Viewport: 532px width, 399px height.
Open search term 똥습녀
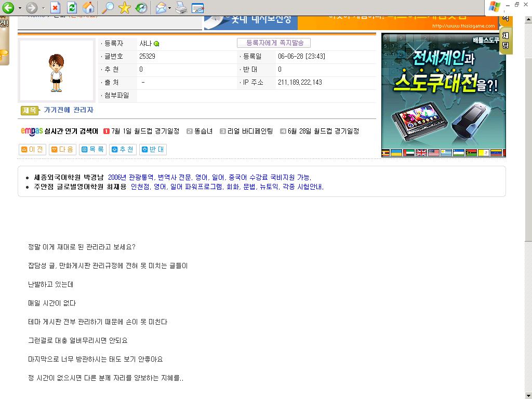coord(204,131)
